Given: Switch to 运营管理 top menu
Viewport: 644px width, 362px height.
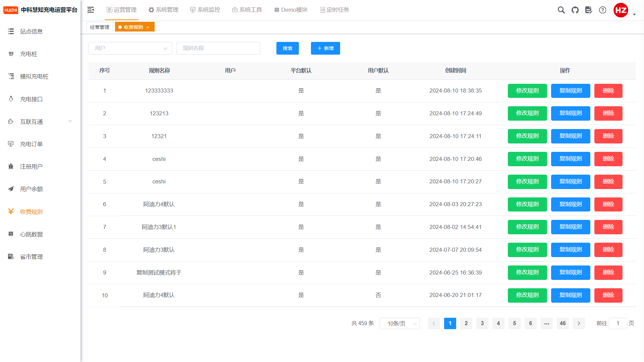Looking at the screenshot, I should coord(121,10).
